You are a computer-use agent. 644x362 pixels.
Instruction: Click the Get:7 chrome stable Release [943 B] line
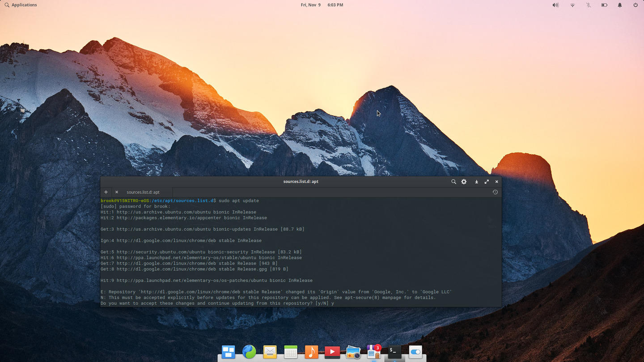click(189, 263)
